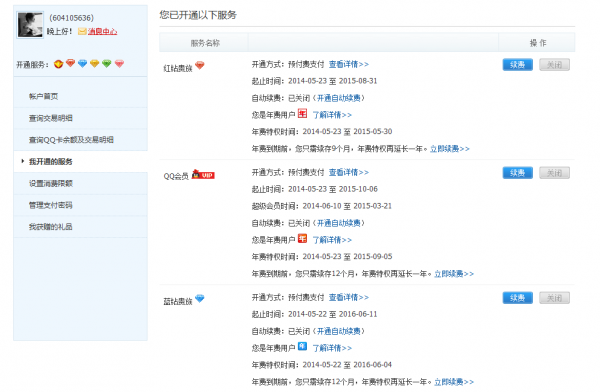Click the green diamond icon in 开通服务 row
The image size is (600, 392).
click(x=107, y=64)
